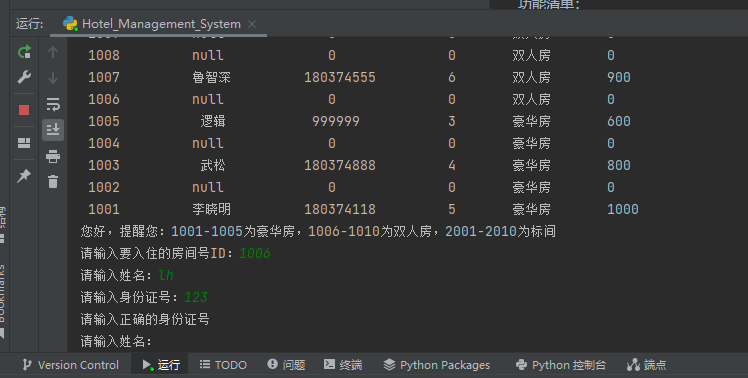748x378 pixels.
Task: Click the Python icon on the run tab
Action: (70, 23)
